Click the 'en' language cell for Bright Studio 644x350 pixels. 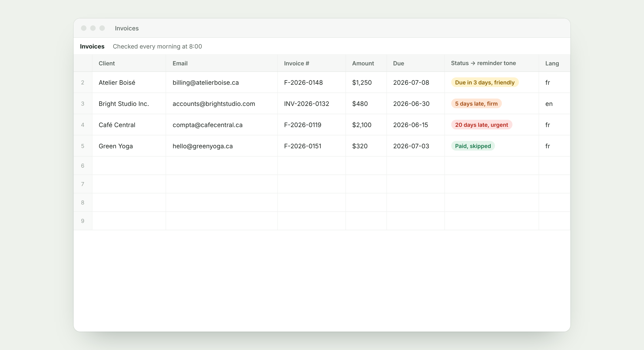pos(554,103)
